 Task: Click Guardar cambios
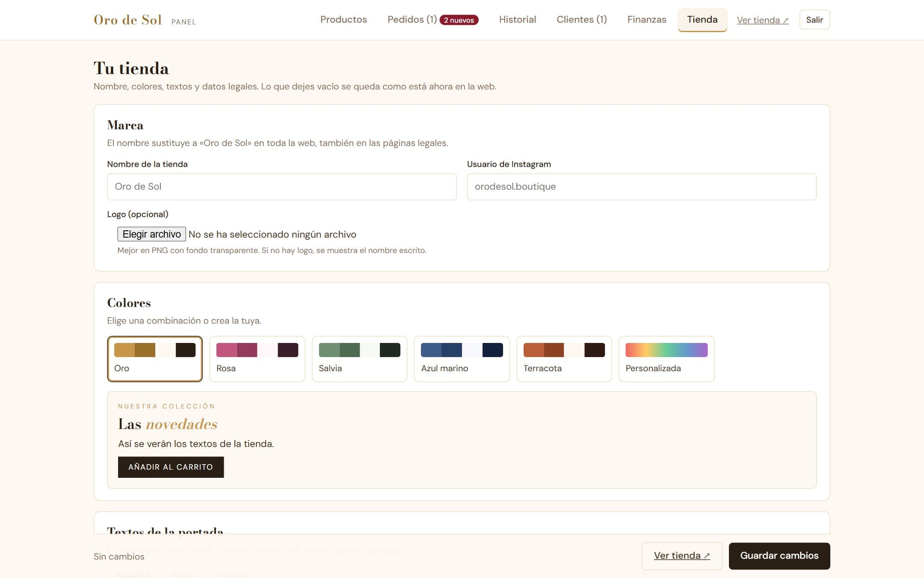point(779,556)
